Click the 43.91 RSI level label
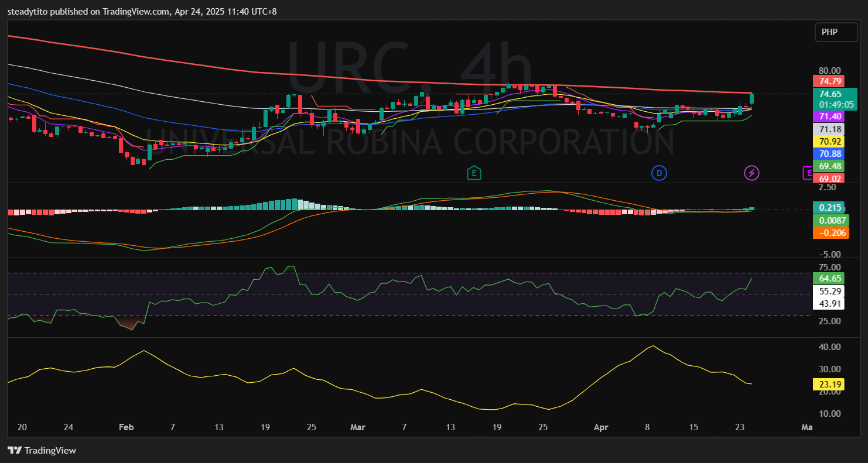868x463 pixels. click(828, 303)
